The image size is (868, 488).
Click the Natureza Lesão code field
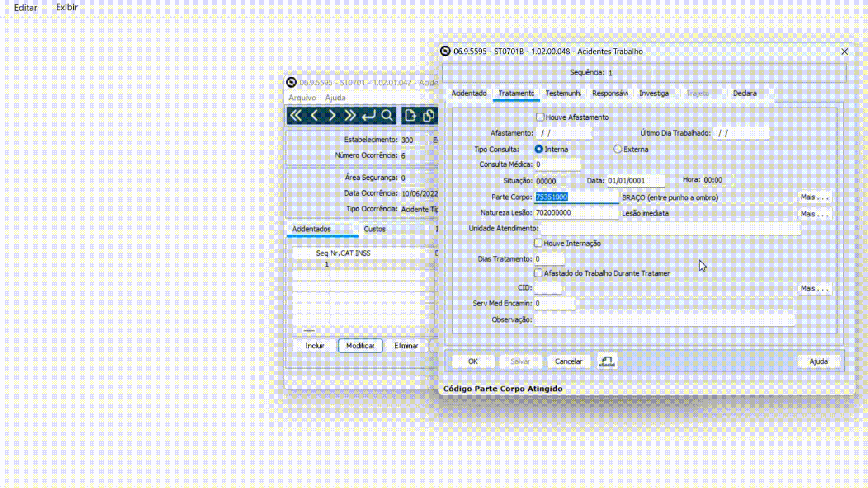click(x=576, y=213)
